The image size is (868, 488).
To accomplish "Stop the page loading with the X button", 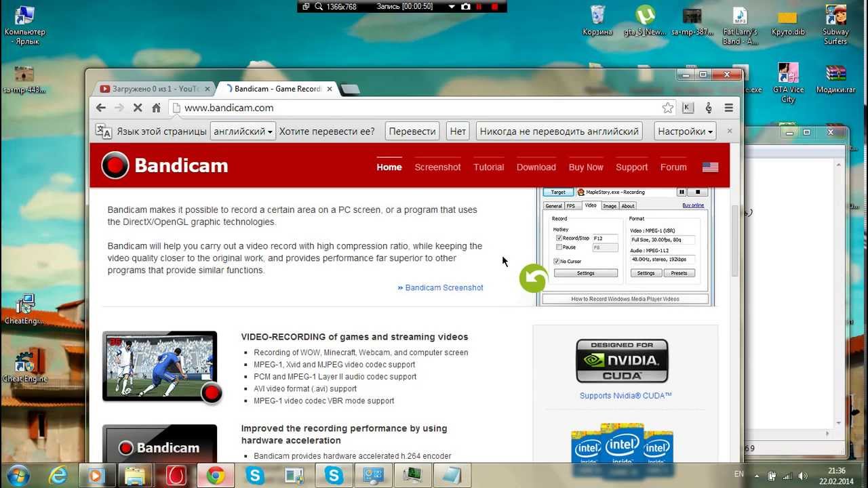I will coord(138,108).
